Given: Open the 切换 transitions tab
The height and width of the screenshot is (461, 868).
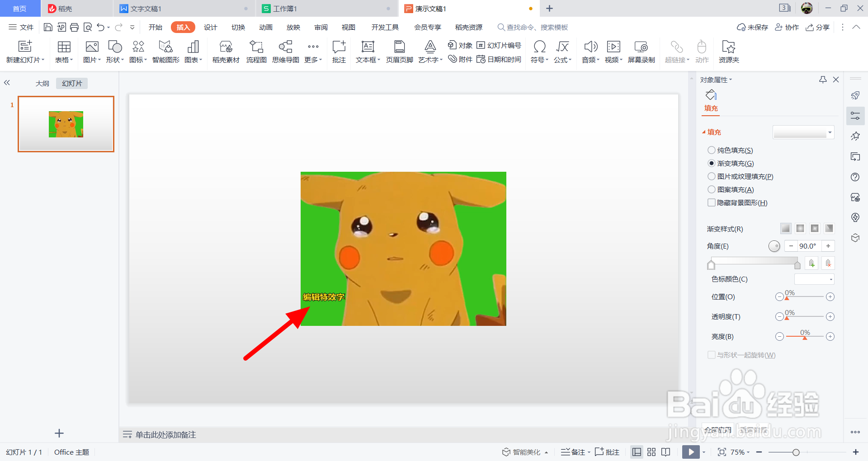Looking at the screenshot, I should click(238, 27).
